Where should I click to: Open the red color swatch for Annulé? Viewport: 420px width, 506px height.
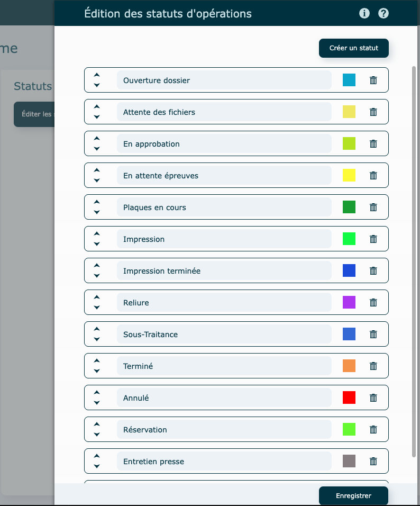(x=349, y=397)
